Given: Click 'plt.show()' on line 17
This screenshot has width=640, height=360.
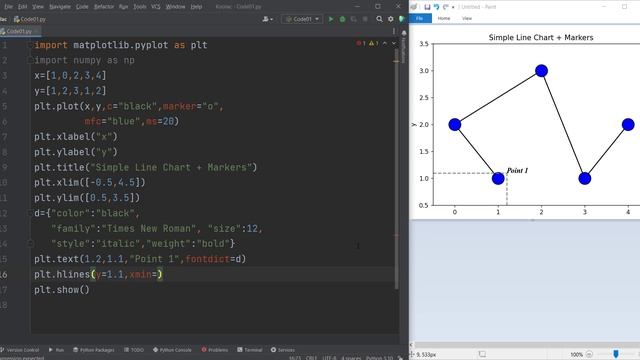Looking at the screenshot, I should (62, 290).
